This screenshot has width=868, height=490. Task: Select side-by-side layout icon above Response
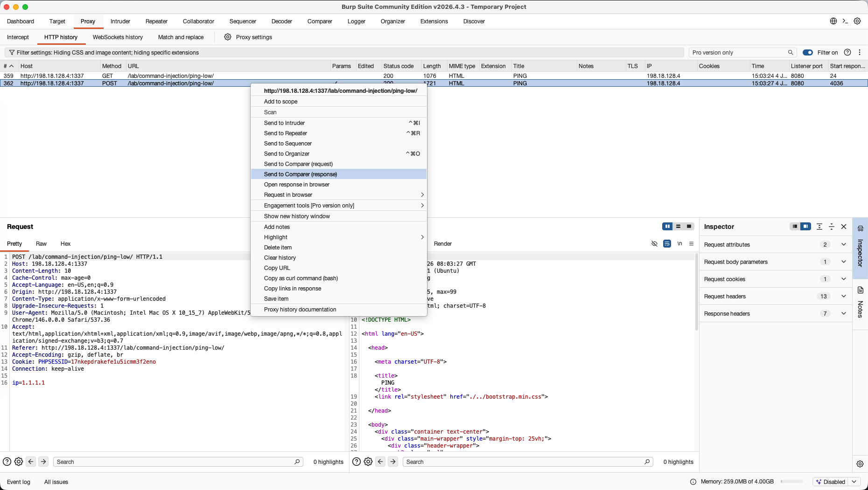coord(667,227)
